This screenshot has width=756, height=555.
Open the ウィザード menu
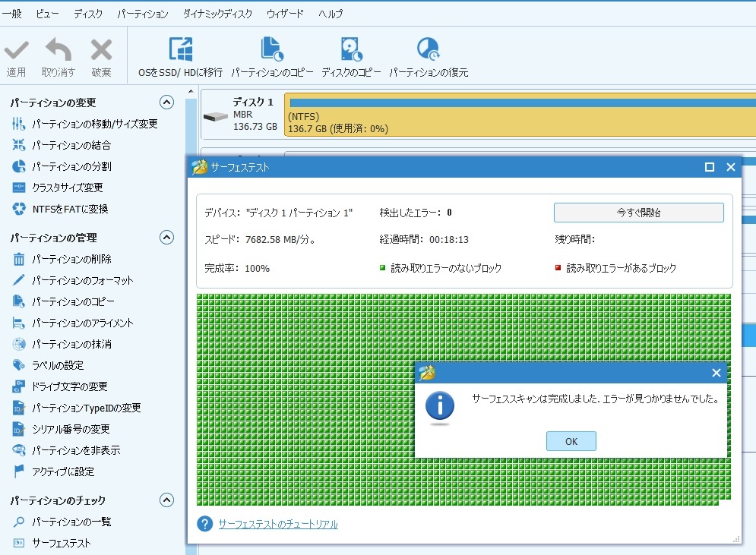pos(285,14)
